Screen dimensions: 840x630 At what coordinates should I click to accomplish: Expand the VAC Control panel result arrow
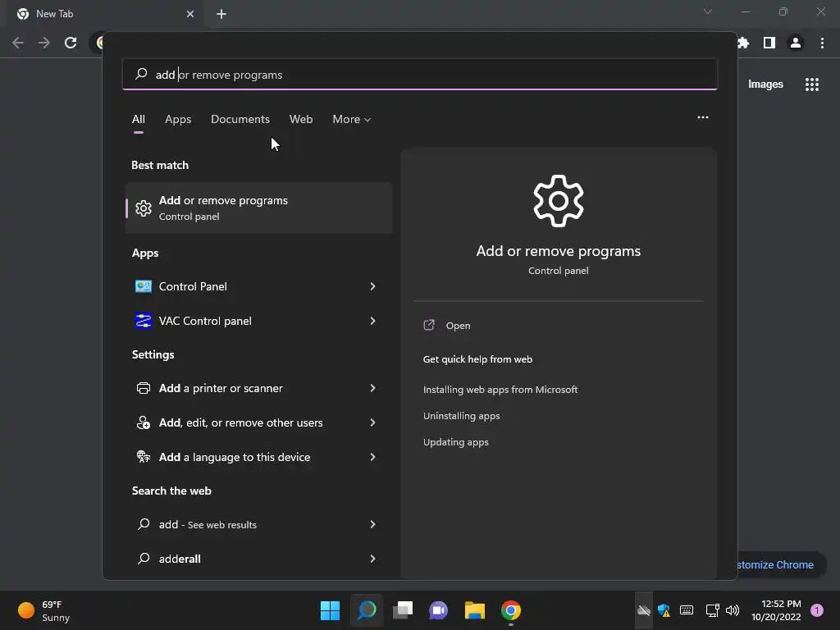pos(372,321)
